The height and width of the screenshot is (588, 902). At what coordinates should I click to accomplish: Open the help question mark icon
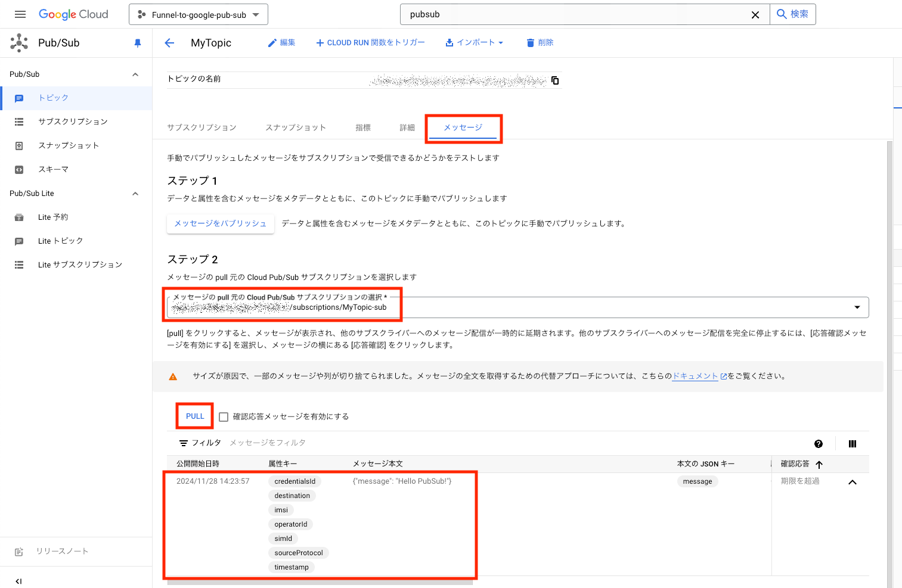(x=819, y=444)
